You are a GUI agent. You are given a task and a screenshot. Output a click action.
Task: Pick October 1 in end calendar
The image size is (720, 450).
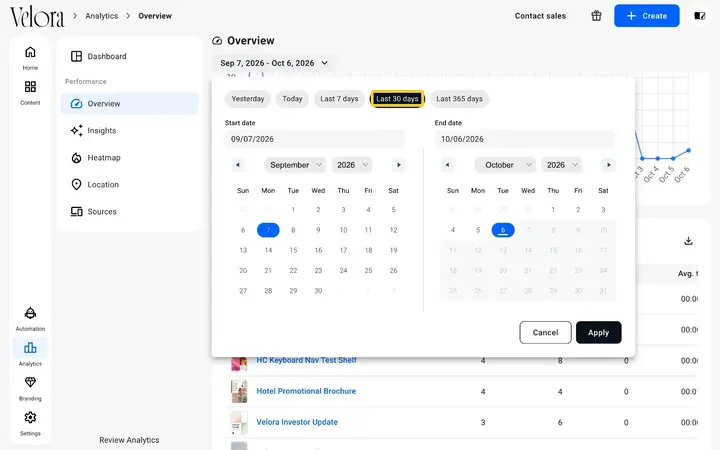coord(553,210)
